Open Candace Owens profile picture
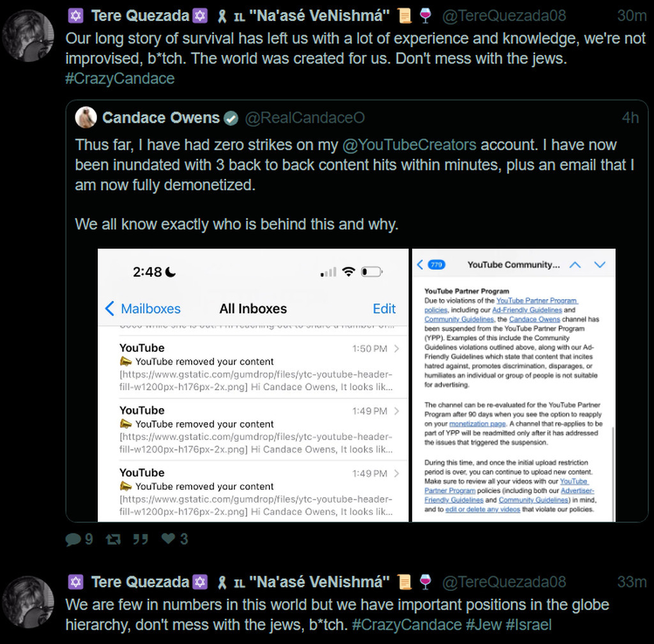The height and width of the screenshot is (644, 654). coord(86,118)
